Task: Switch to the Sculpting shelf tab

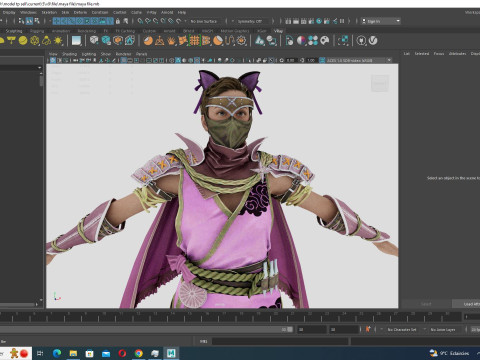Action: [x=14, y=31]
